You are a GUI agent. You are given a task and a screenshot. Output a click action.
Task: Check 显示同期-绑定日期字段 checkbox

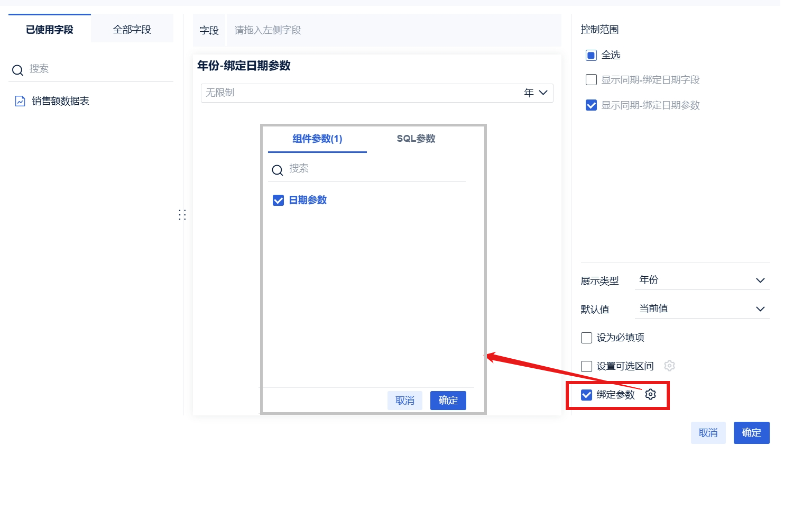(x=591, y=80)
